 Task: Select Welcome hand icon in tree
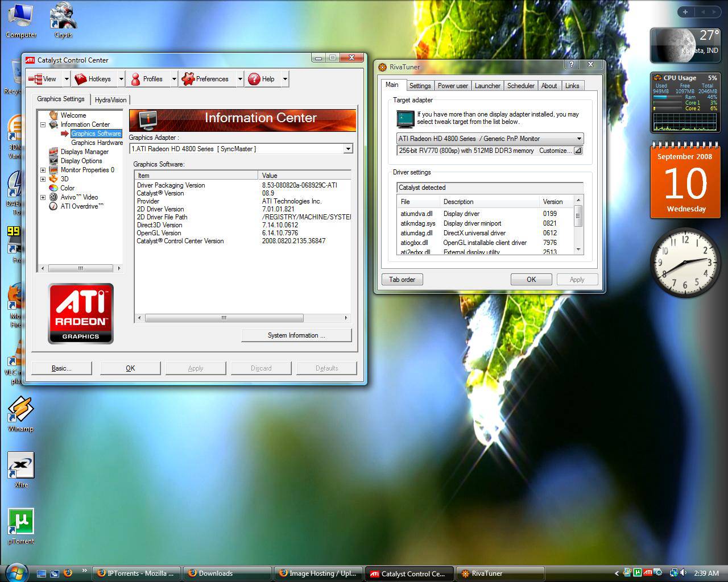point(53,115)
